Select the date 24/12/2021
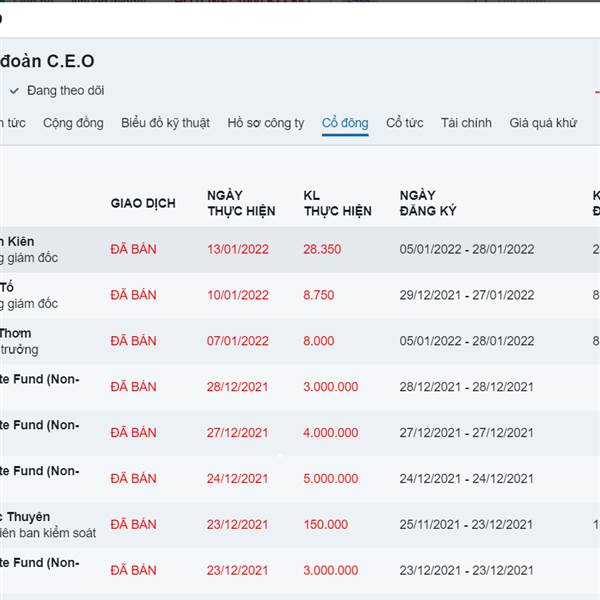600x600 pixels. click(x=237, y=479)
